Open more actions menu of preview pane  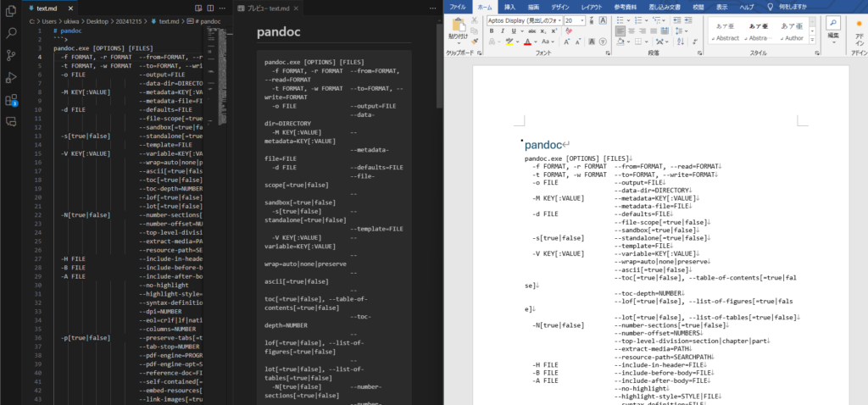pyautogui.click(x=432, y=8)
